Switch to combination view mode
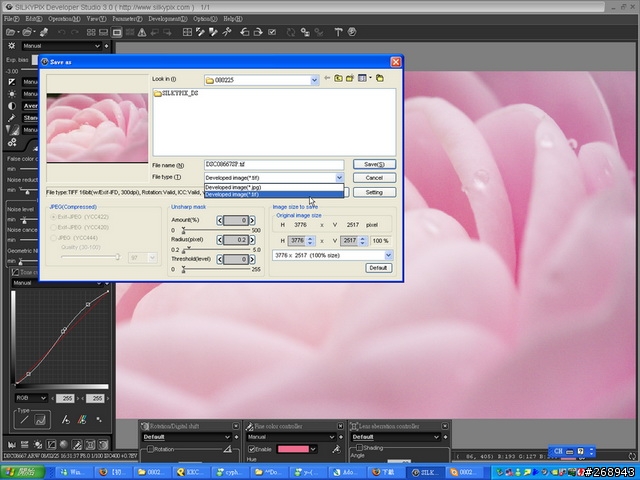Image resolution: width=640 pixels, height=480 pixels. [104, 32]
